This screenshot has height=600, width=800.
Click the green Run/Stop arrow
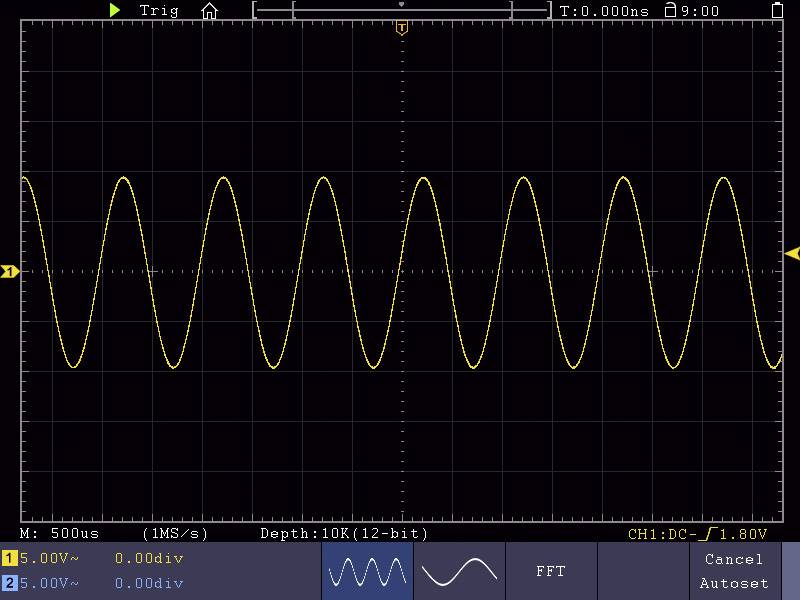115,10
